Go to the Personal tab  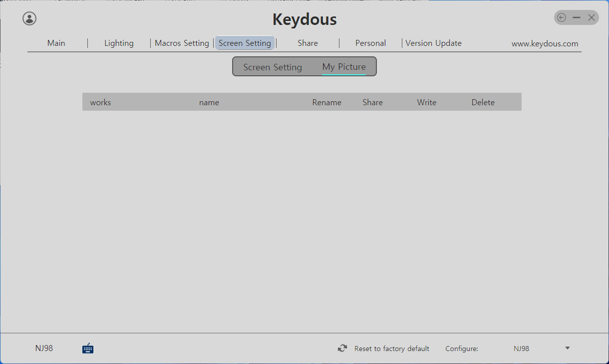[370, 43]
